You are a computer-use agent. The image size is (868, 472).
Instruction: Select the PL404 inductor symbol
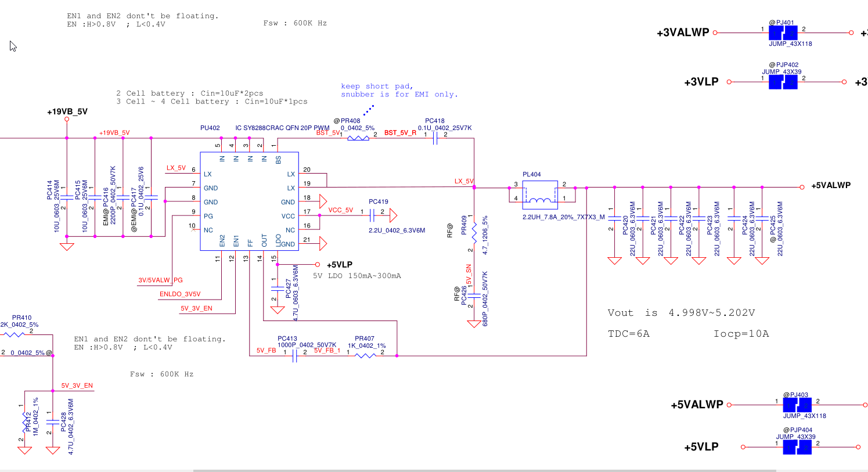(x=540, y=194)
